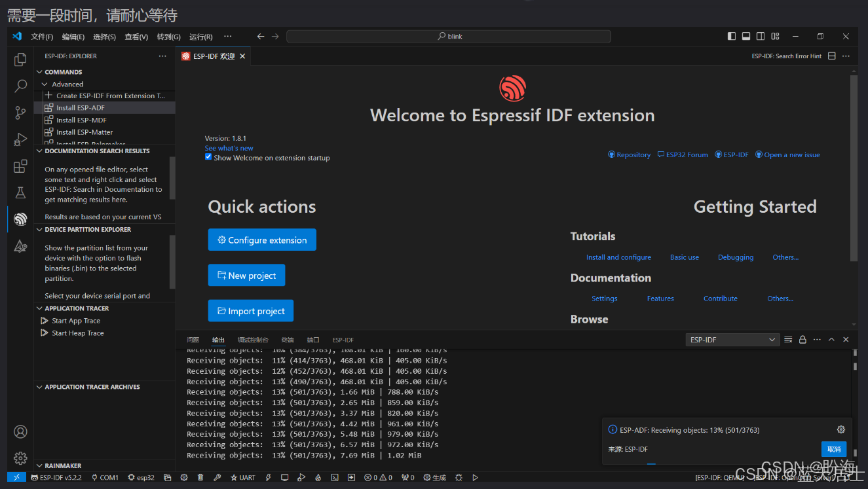
Task: Select the COM1 serial port in status bar
Action: 105,477
